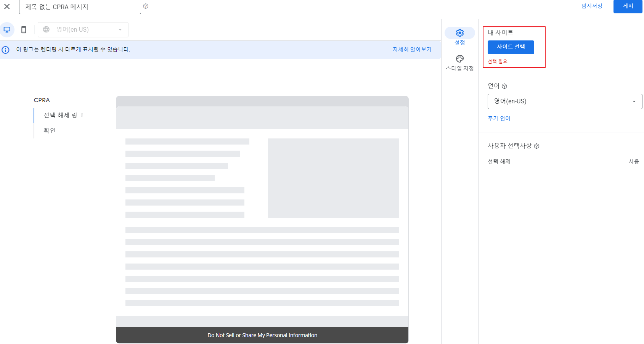Select 선택 해제 링크 in CPRA list
Viewport: 644px width, 344px height.
[63, 115]
